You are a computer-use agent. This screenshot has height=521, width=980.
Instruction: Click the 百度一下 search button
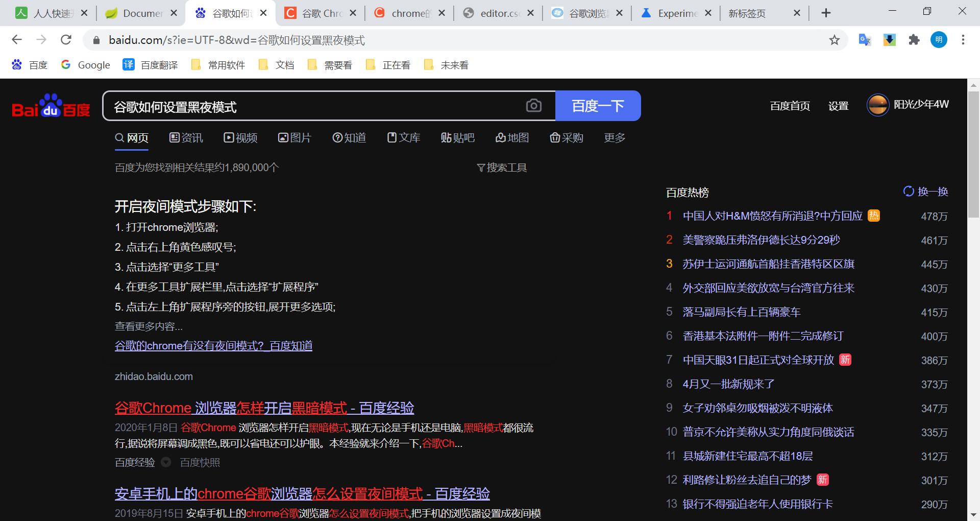point(598,106)
